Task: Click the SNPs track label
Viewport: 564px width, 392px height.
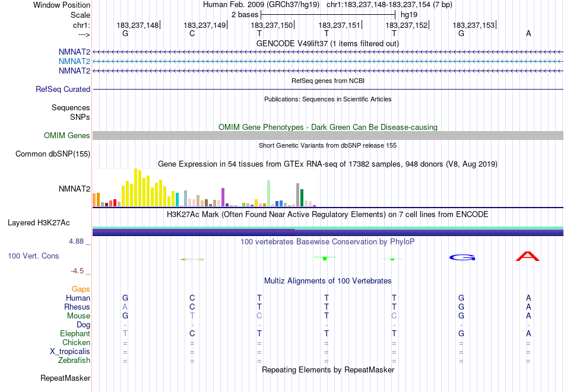Action: click(x=80, y=117)
